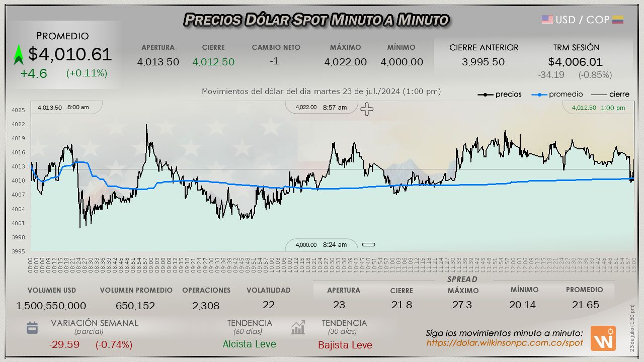Click the 4,013.50 8:00 am opening marker
Screen dimensions: 644x362
63,108
